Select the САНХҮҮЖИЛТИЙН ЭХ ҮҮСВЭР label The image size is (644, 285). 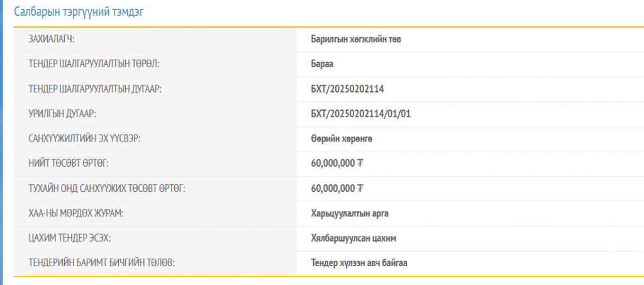pyautogui.click(x=84, y=138)
